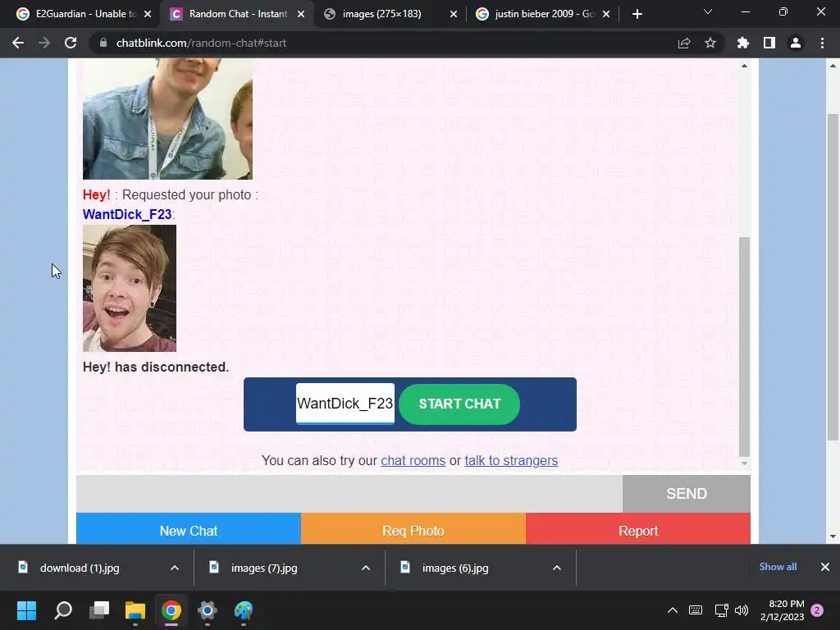
Task: Open a new browser tab
Action: [x=637, y=14]
